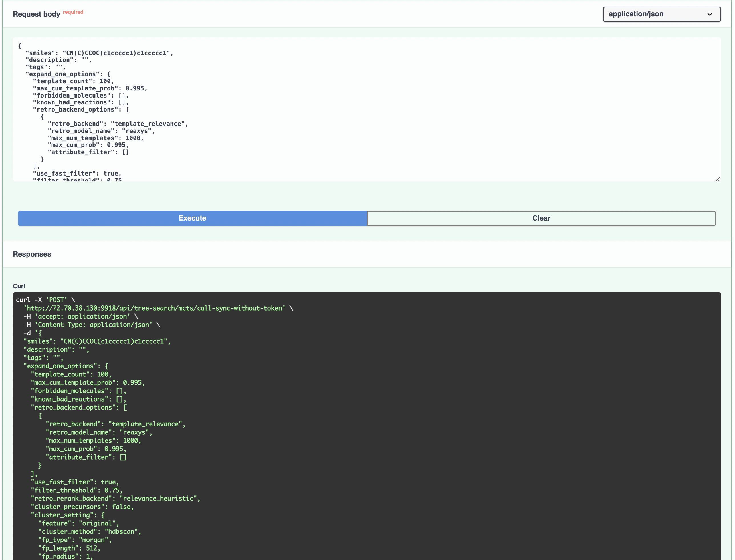
Task: Click "retro_model_name": "reaxys" in the request body
Action: 101,131
